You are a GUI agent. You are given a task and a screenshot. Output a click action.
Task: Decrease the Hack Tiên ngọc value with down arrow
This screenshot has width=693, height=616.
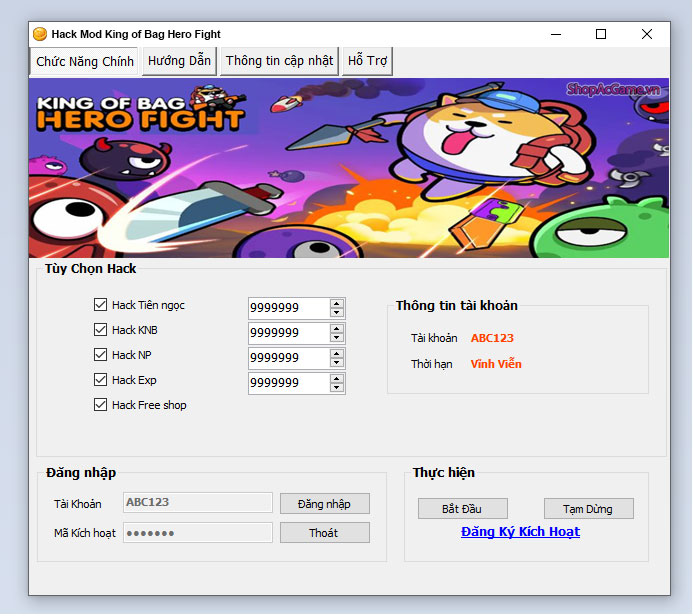[337, 312]
